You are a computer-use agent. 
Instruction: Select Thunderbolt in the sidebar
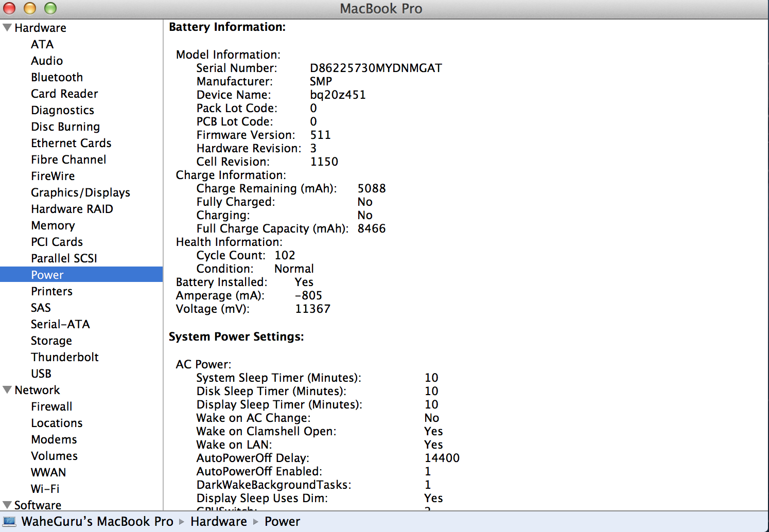click(65, 357)
